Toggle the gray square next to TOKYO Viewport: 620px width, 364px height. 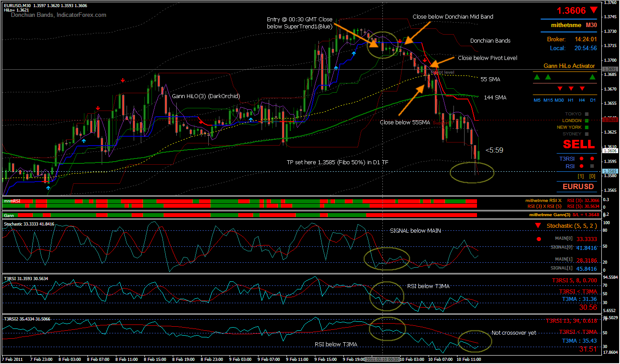tap(587, 114)
